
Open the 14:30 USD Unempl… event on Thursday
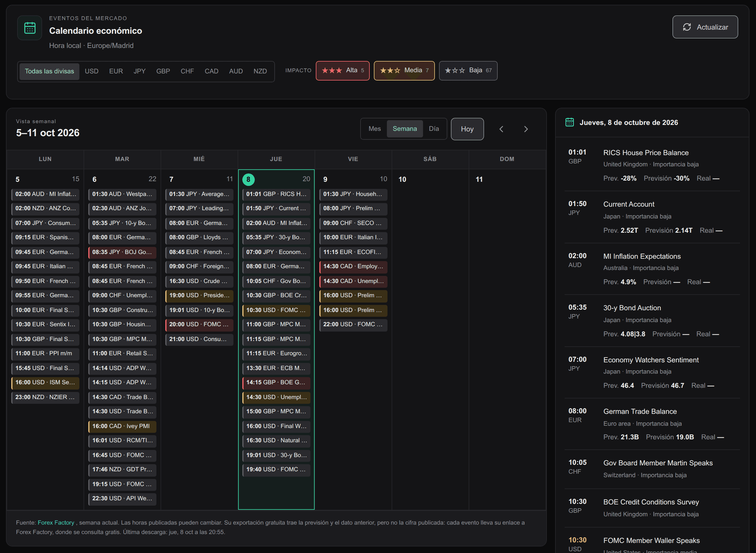click(x=276, y=397)
